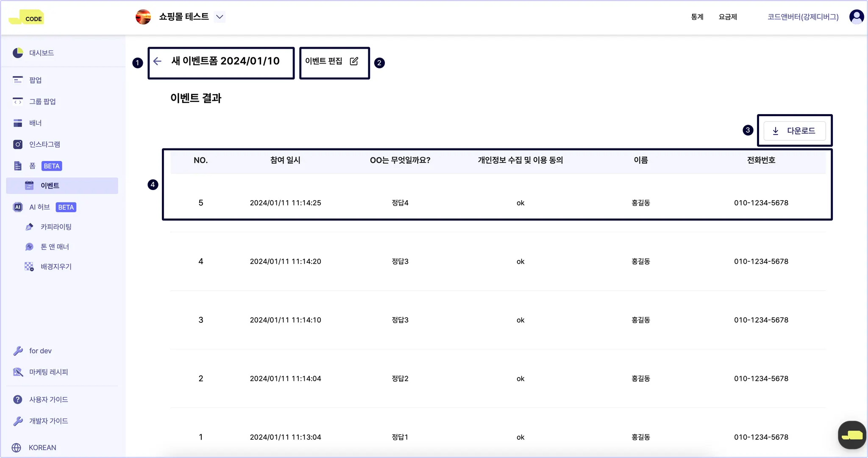Click the Instagram icon in sidebar
This screenshot has height=458, width=868.
(x=18, y=144)
